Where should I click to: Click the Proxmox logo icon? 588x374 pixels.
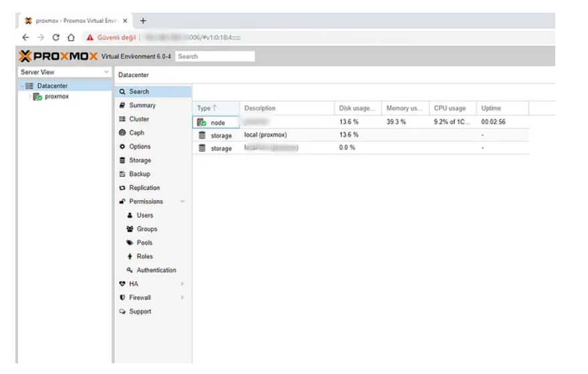point(25,56)
